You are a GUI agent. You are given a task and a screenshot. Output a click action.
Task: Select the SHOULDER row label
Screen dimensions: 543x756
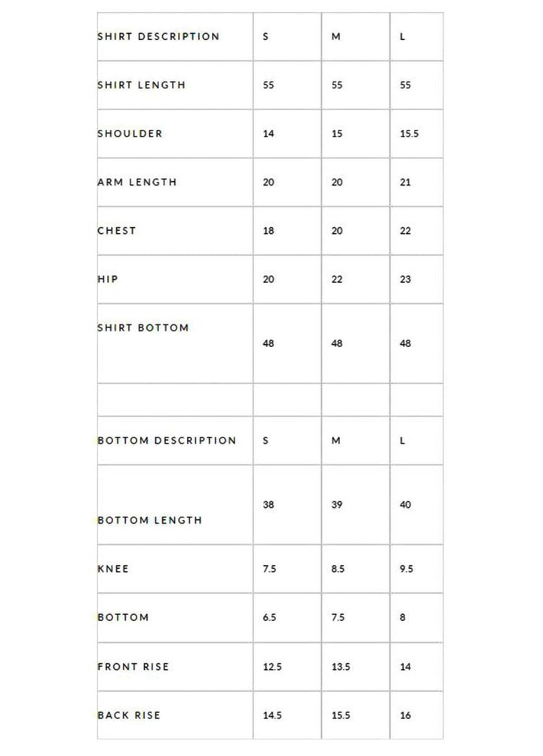pos(130,134)
